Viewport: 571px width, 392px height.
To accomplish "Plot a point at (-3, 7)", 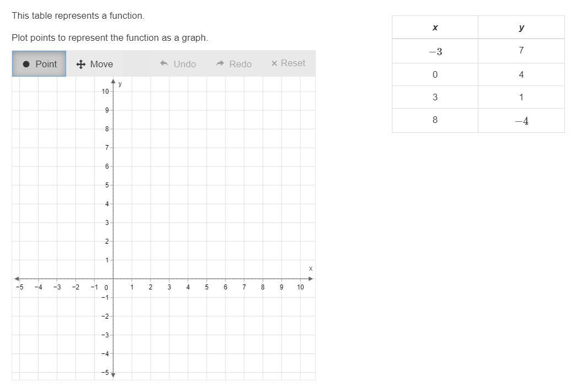I will 57,148.
